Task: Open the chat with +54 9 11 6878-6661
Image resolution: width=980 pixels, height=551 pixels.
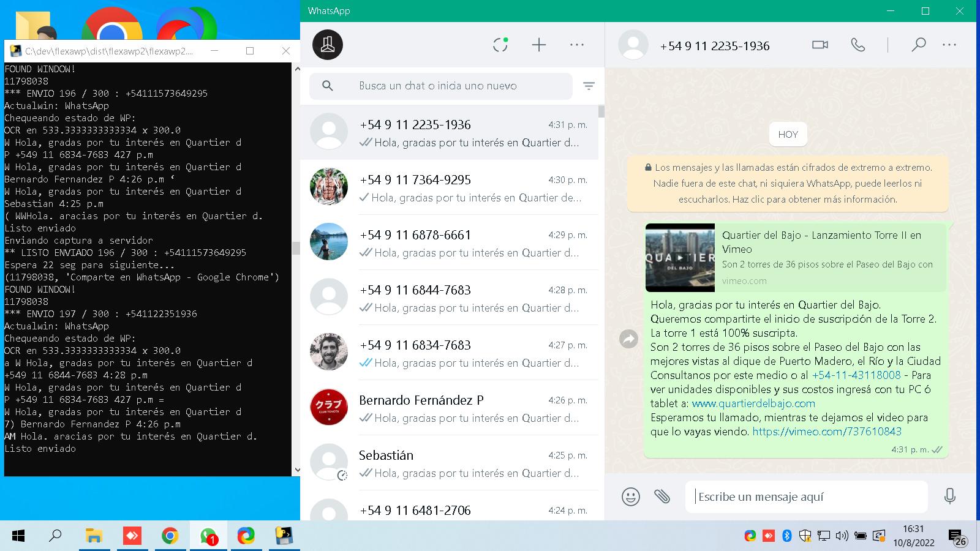Action: pyautogui.click(x=449, y=242)
